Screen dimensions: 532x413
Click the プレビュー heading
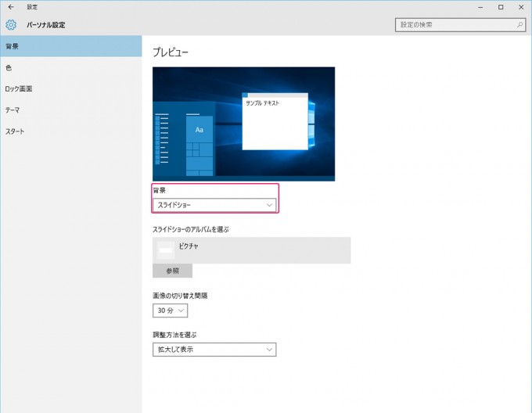[171, 52]
